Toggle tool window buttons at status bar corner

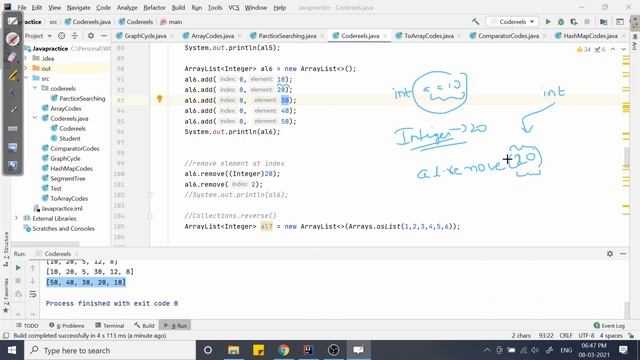[6, 336]
